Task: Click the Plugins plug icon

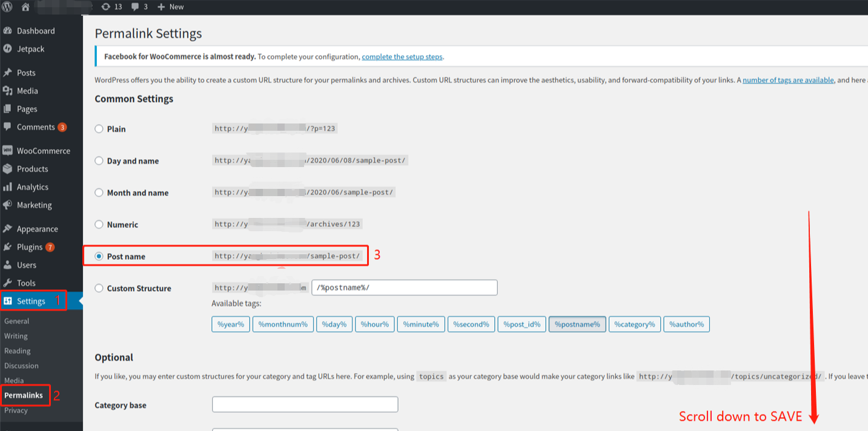Action: pyautogui.click(x=7, y=247)
